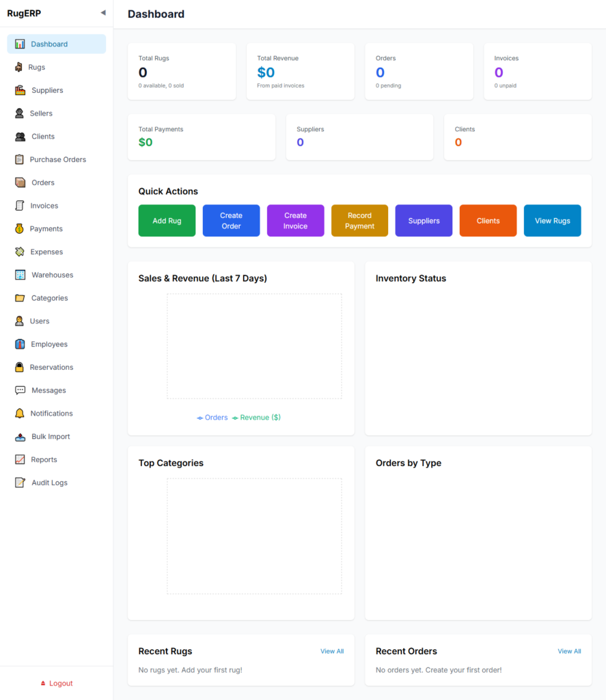Toggle Orders series in chart legend
Viewport: 606px width, 700px height.
click(x=212, y=418)
